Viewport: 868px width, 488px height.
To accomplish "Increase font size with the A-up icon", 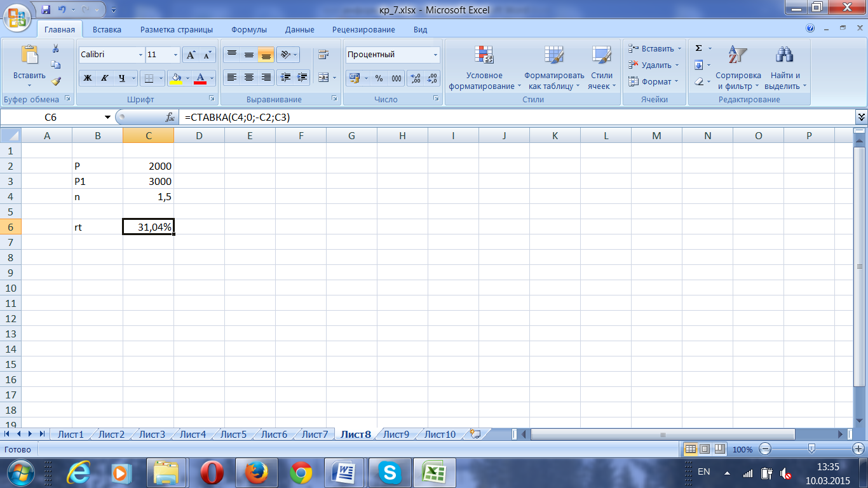I will pos(191,55).
